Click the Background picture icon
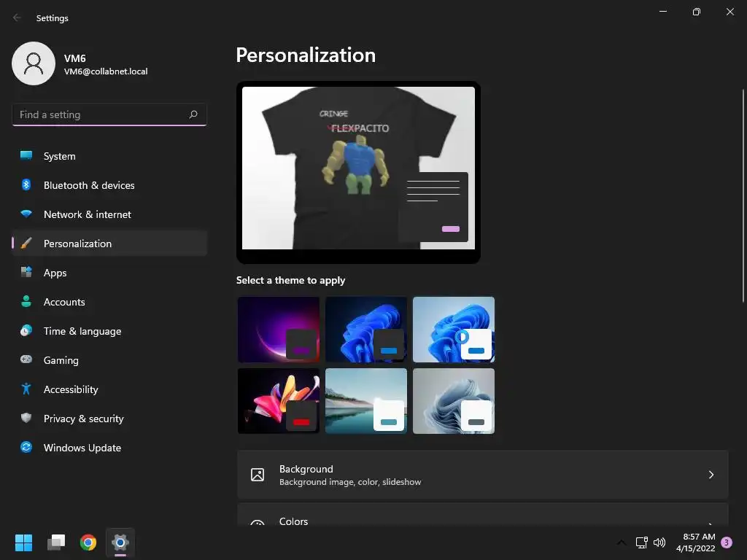 click(258, 475)
